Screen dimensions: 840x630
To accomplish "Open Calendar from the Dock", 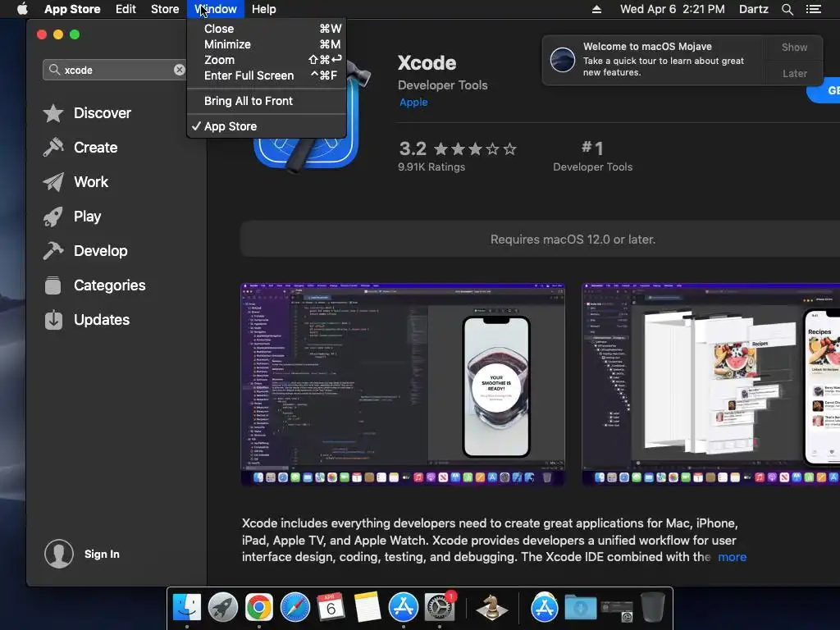I will point(331,608).
